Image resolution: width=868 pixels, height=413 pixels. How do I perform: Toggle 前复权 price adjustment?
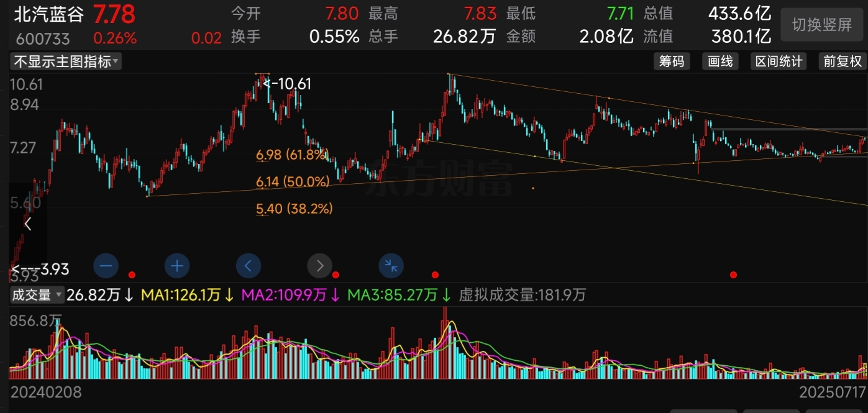[x=843, y=61]
